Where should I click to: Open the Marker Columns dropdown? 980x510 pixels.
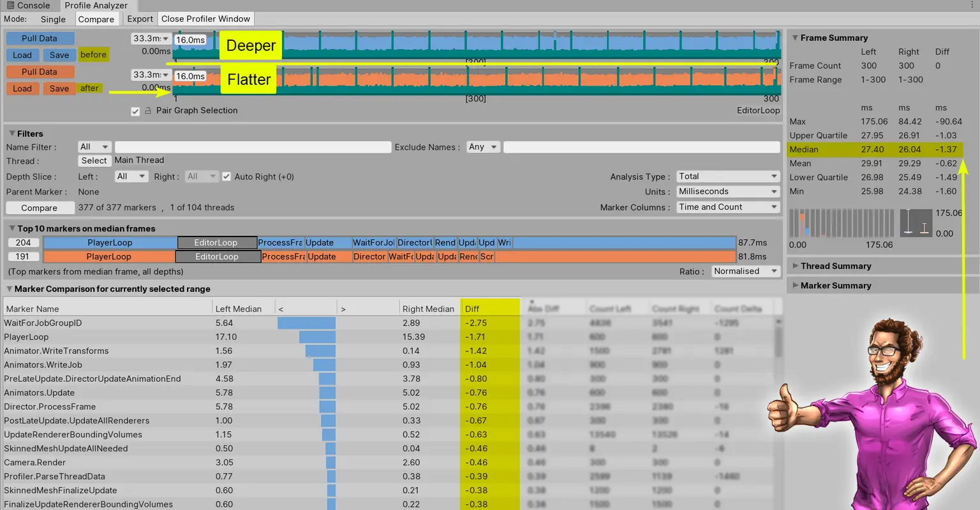click(x=727, y=207)
